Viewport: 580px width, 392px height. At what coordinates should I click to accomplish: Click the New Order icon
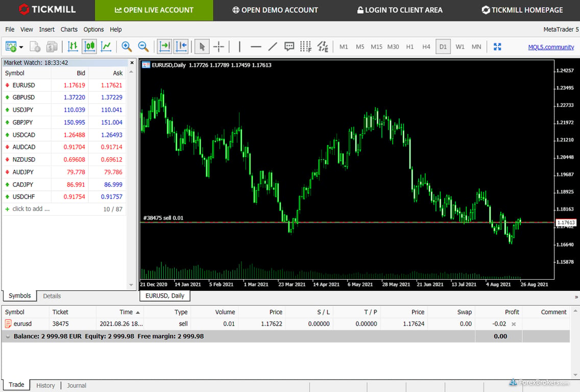(x=11, y=46)
